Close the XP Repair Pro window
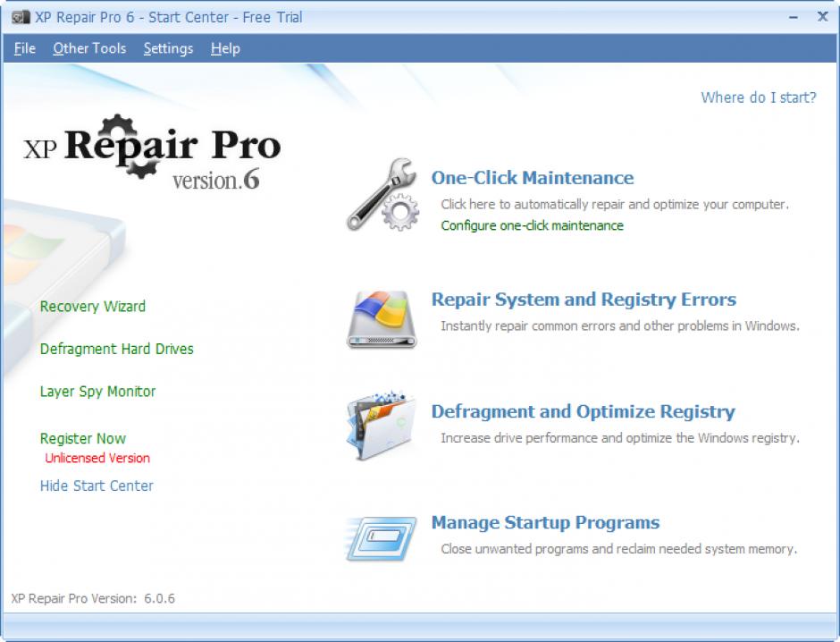Viewport: 840px width, 642px height. (822, 17)
